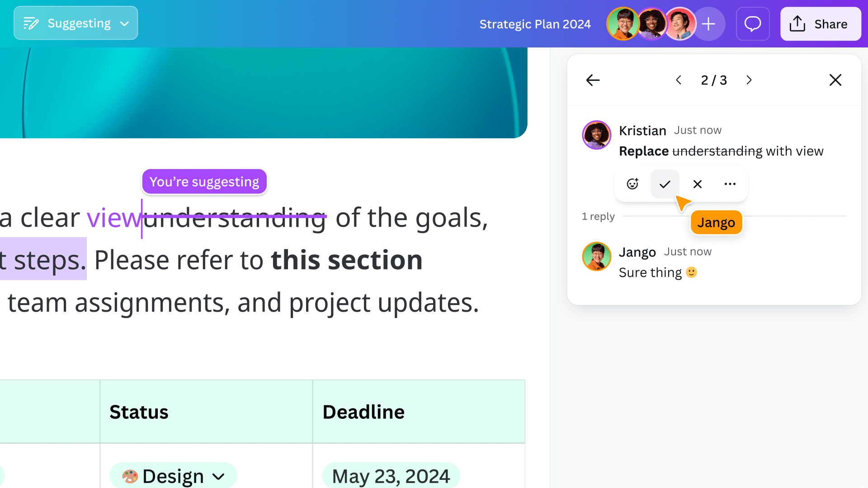868x488 pixels.
Task: Click the May 23, 2024 deadline pill
Action: click(x=391, y=475)
